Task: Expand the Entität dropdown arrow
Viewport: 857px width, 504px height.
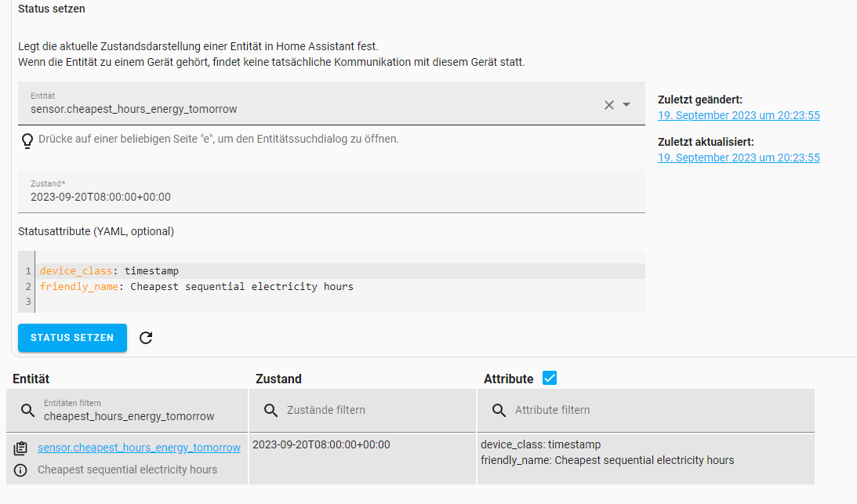Action: point(626,104)
